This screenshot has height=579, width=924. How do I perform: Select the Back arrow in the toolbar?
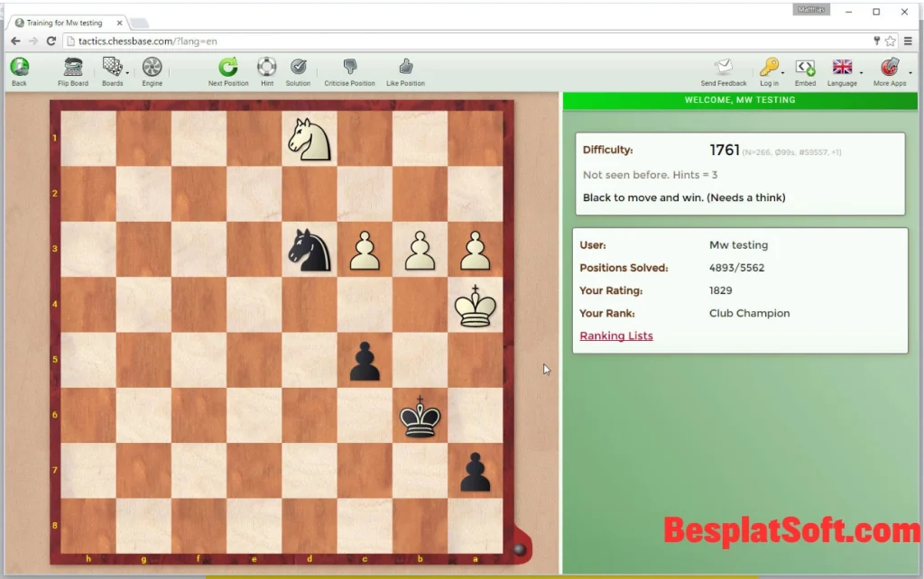[x=19, y=67]
